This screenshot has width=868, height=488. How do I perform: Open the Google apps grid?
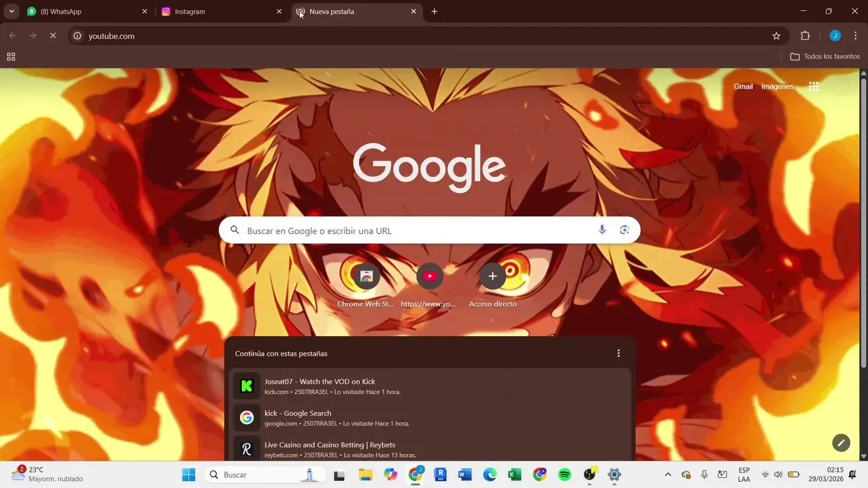[814, 87]
